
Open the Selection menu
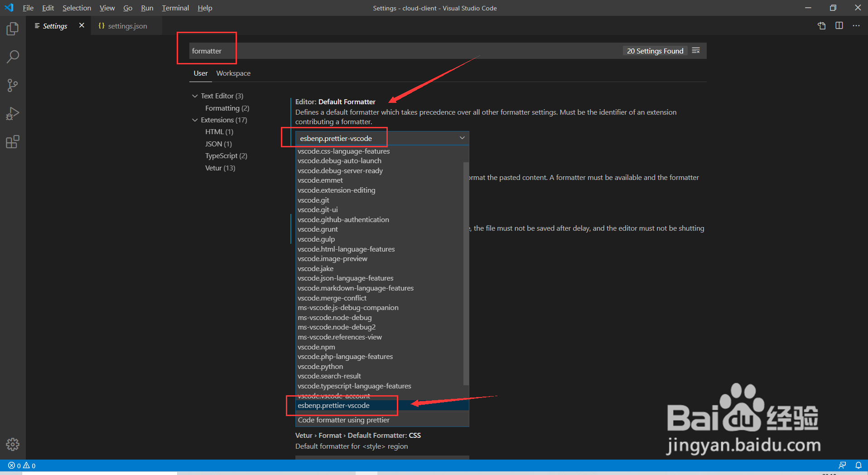coord(77,8)
